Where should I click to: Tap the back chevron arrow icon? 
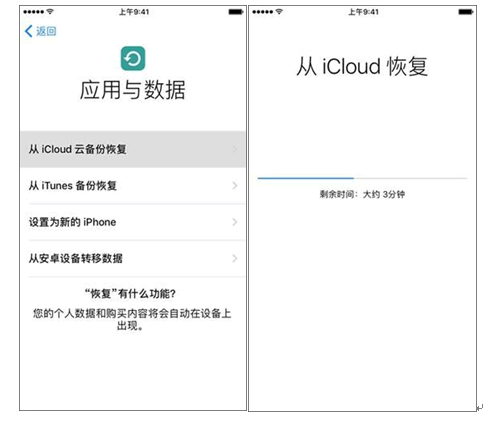29,31
